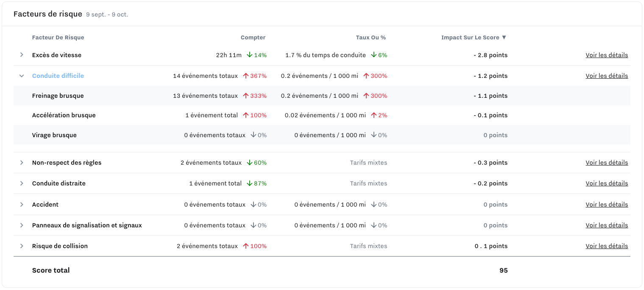Expand the Conduite distraite row
The height and width of the screenshot is (290, 644).
click(22, 183)
